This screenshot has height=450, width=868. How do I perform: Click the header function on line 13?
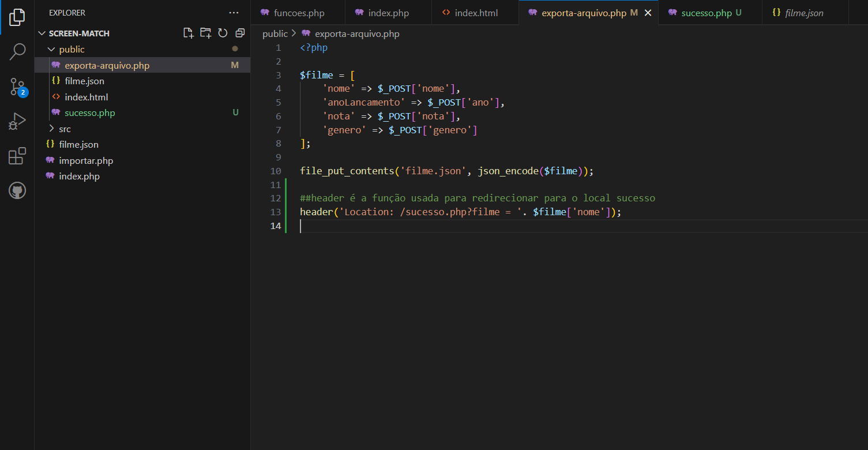(x=317, y=212)
